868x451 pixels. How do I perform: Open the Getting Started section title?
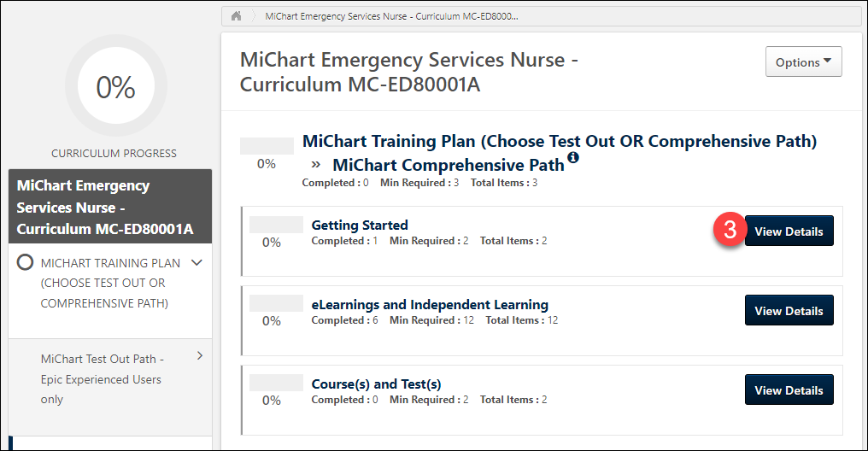pos(360,225)
